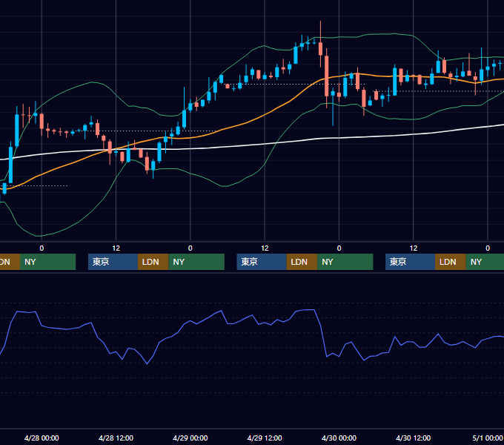Click the LDN session bar after 4/28 12:00
Screen dimensions: 504x445
pos(153,262)
